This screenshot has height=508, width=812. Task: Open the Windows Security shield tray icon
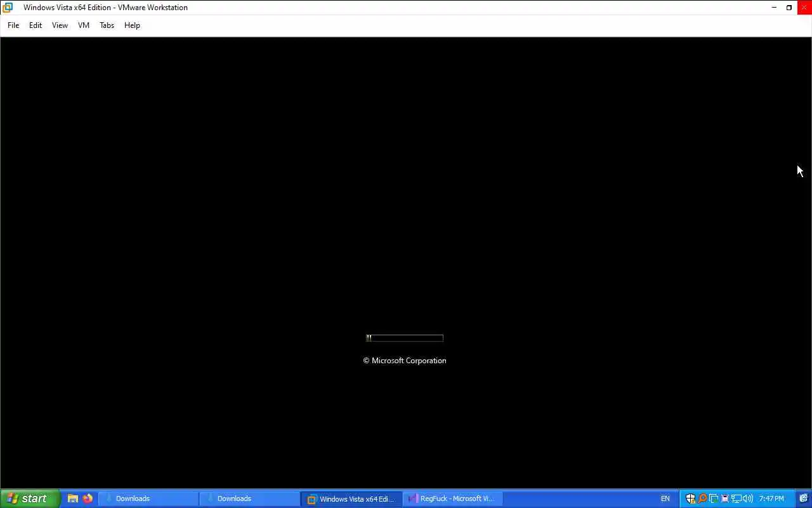point(691,499)
